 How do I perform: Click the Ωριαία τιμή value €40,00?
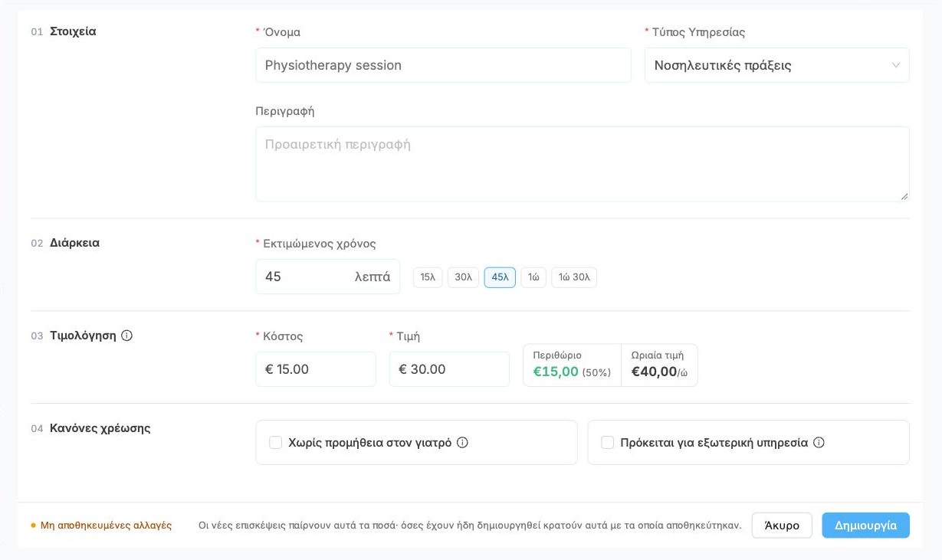pos(654,372)
